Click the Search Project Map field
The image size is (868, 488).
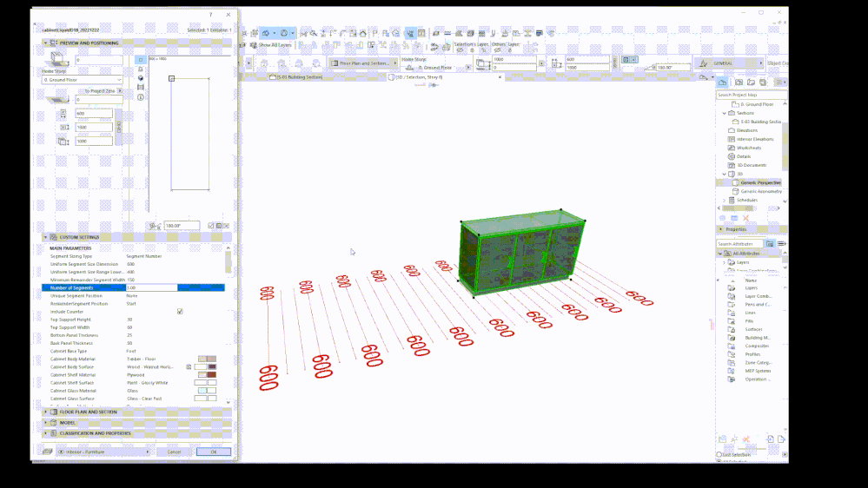pyautogui.click(x=752, y=95)
